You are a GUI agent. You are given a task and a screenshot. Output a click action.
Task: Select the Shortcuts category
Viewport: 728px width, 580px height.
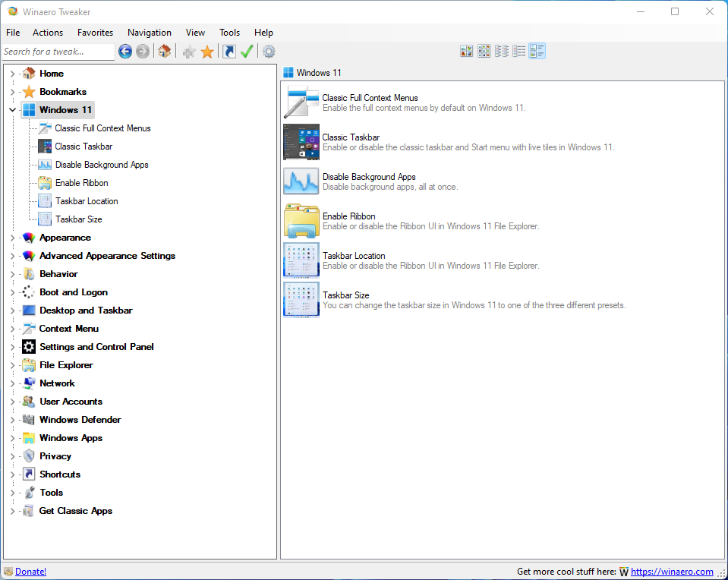[x=60, y=474]
